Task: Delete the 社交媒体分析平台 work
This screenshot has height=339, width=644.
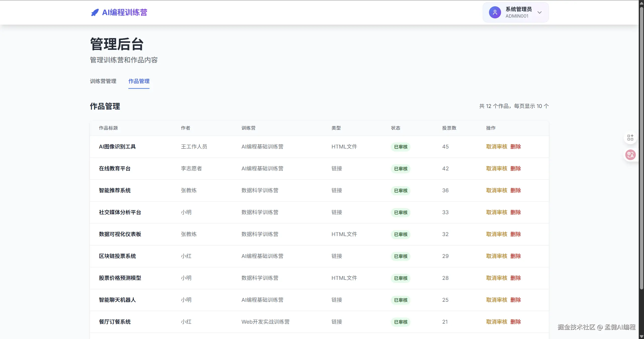Action: click(515, 212)
